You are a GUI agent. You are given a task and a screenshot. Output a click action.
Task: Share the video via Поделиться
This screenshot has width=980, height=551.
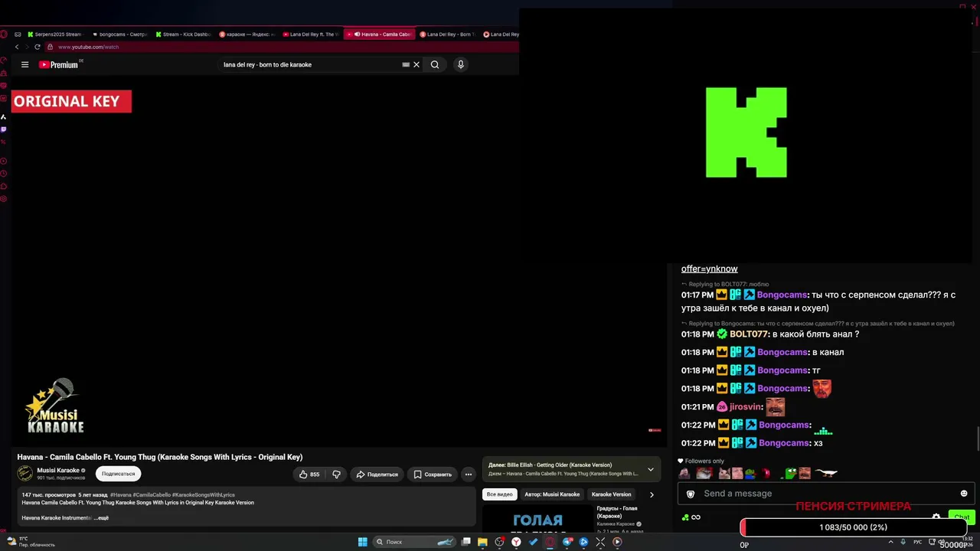click(x=377, y=474)
